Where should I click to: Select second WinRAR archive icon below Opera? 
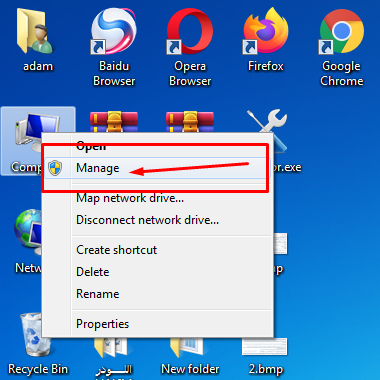pos(190,122)
